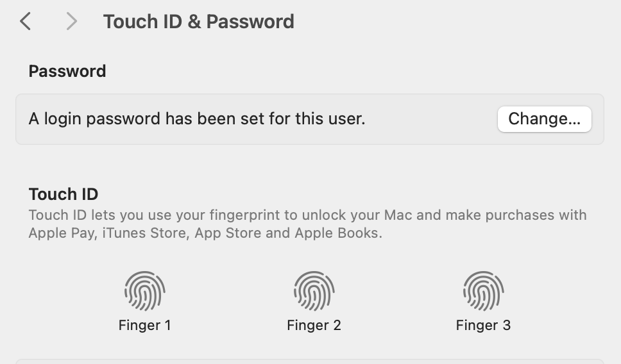Click the word "fingerprint" in the Touch ID description
The height and width of the screenshot is (364, 621).
pos(235,215)
